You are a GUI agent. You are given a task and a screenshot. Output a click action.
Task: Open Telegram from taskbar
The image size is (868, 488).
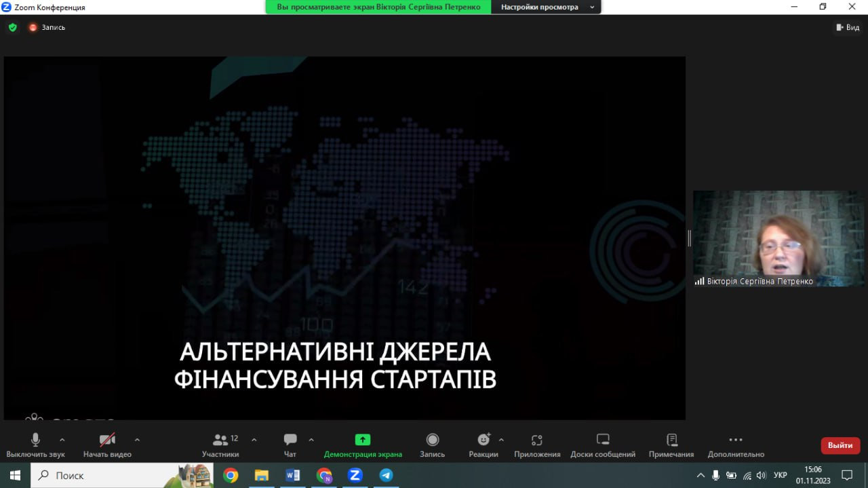(386, 475)
